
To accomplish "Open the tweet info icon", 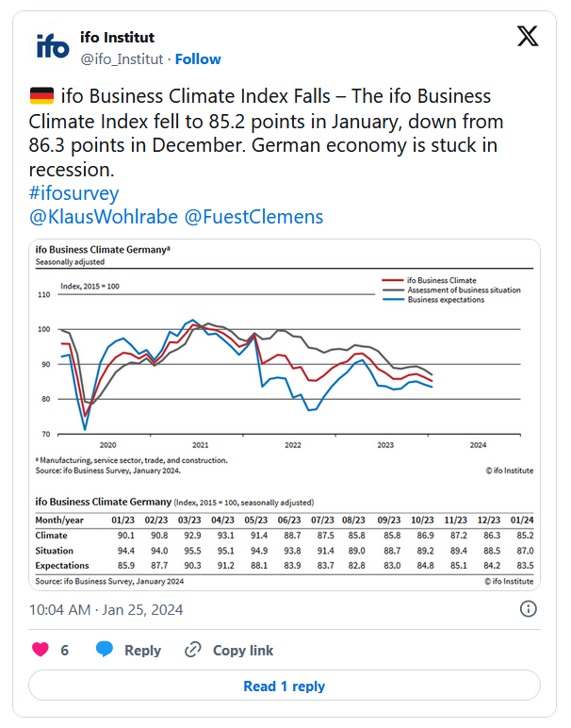I will tap(529, 609).
